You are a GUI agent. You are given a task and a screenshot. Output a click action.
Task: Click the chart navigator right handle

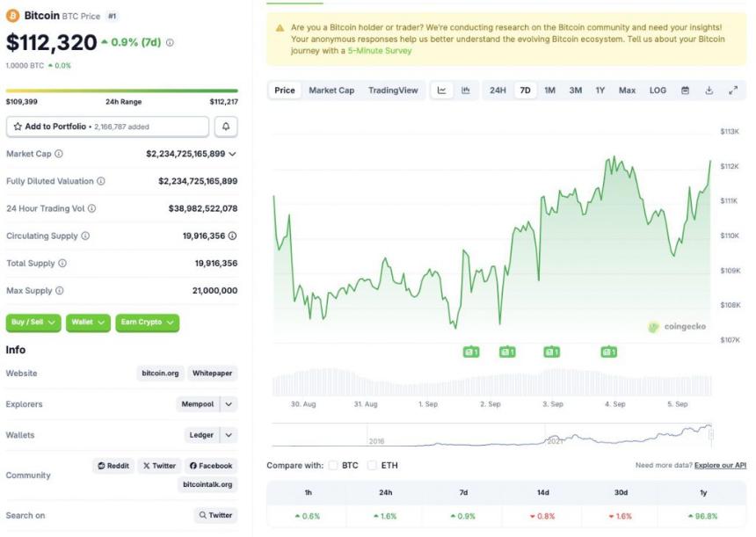coord(711,434)
